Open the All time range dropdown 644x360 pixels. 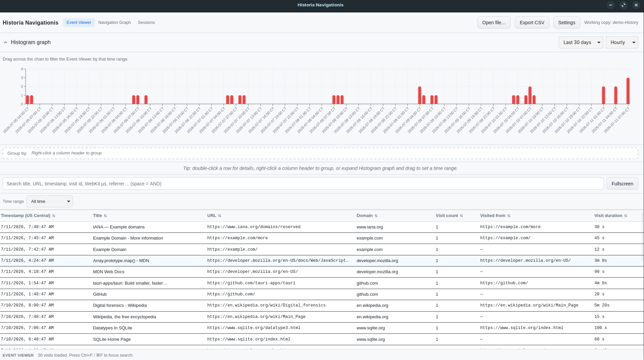pos(50,202)
